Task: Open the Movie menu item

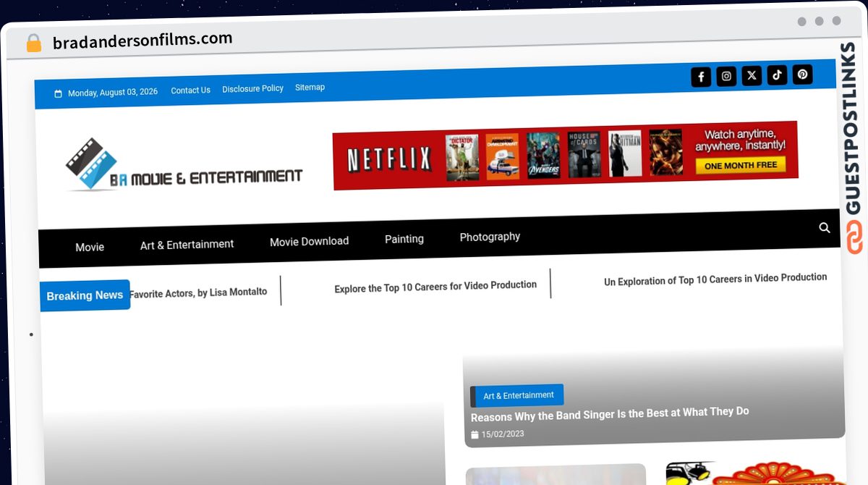Action: (90, 247)
